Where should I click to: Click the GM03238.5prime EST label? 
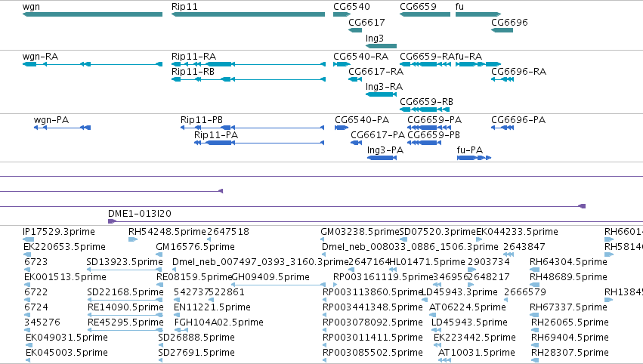point(360,232)
